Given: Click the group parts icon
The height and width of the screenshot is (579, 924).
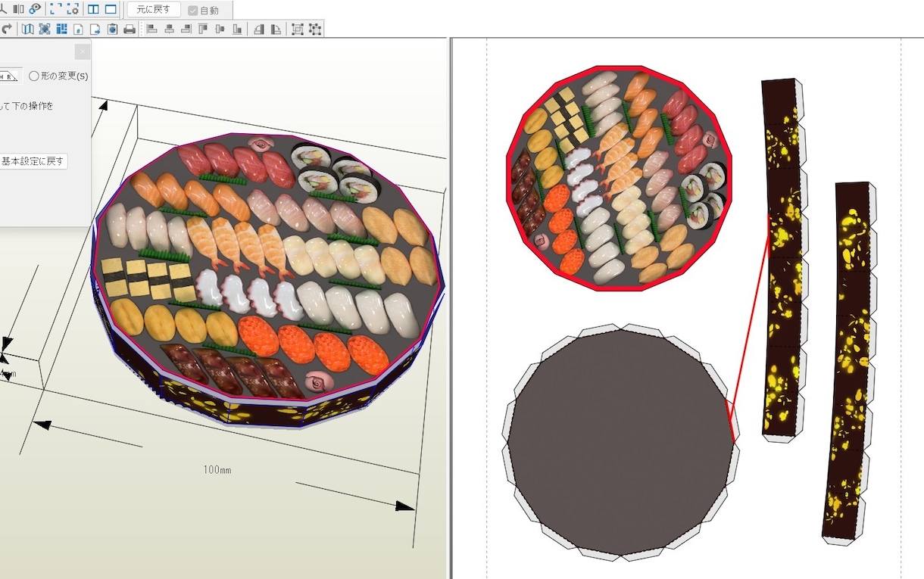Looking at the screenshot, I should [x=298, y=30].
